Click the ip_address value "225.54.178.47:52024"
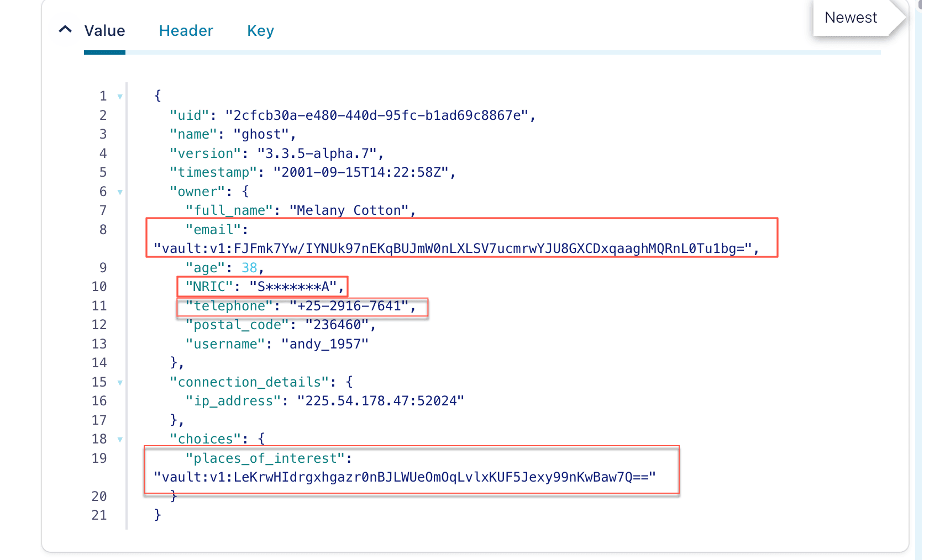945x560 pixels. [381, 401]
